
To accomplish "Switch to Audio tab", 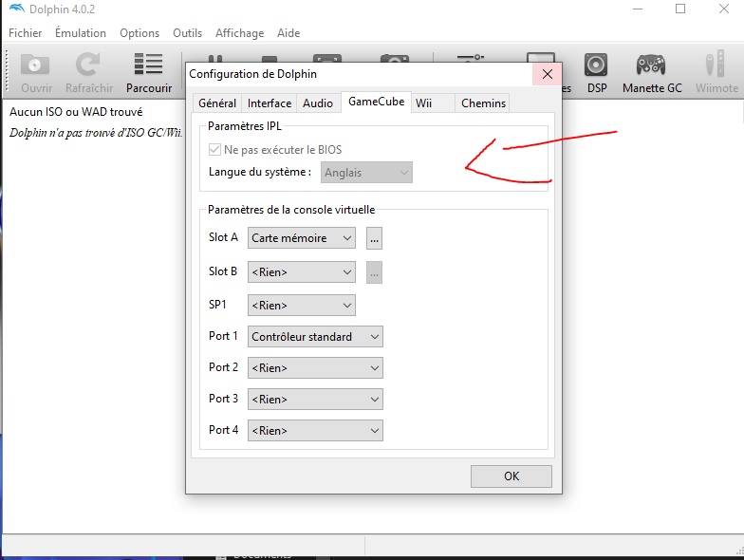I will click(x=318, y=103).
